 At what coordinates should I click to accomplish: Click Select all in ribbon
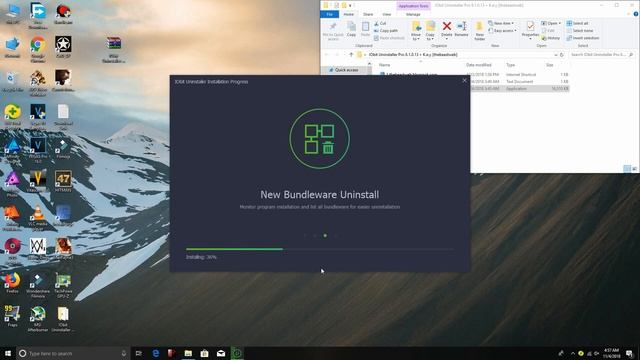tap(577, 23)
